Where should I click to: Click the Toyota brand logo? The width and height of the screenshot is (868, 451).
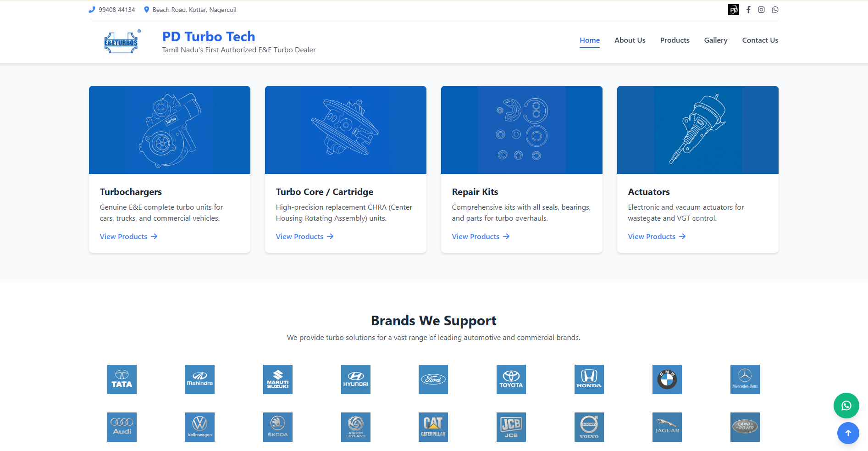511,379
